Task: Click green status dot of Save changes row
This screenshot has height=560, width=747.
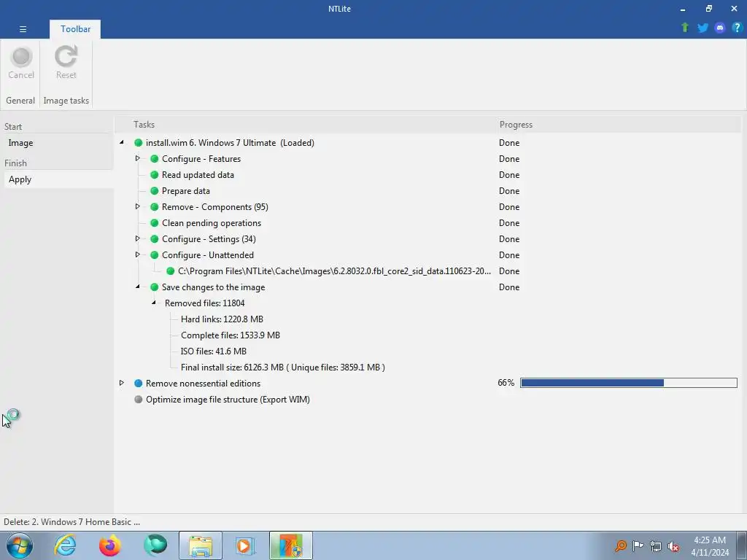Action: (x=155, y=287)
